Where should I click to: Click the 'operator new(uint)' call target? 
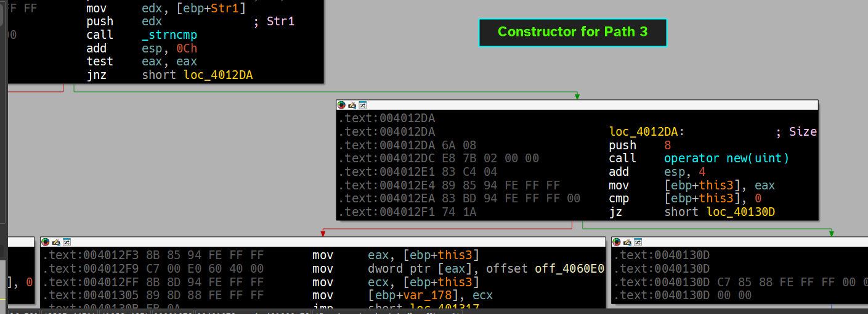click(x=726, y=159)
